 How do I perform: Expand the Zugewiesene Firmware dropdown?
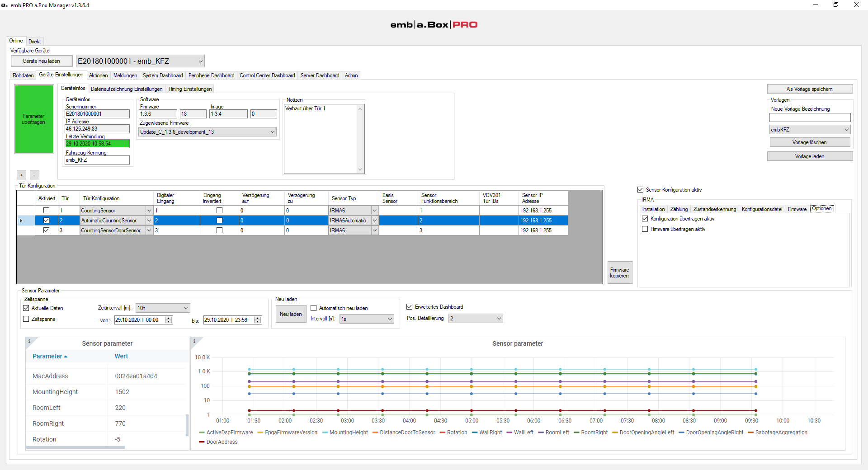pyautogui.click(x=208, y=132)
